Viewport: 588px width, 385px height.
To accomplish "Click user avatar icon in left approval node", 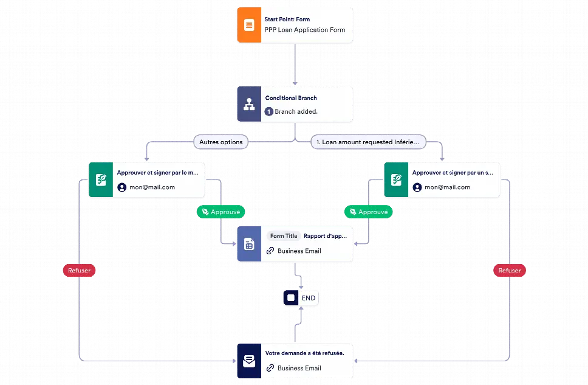I will [x=122, y=187].
